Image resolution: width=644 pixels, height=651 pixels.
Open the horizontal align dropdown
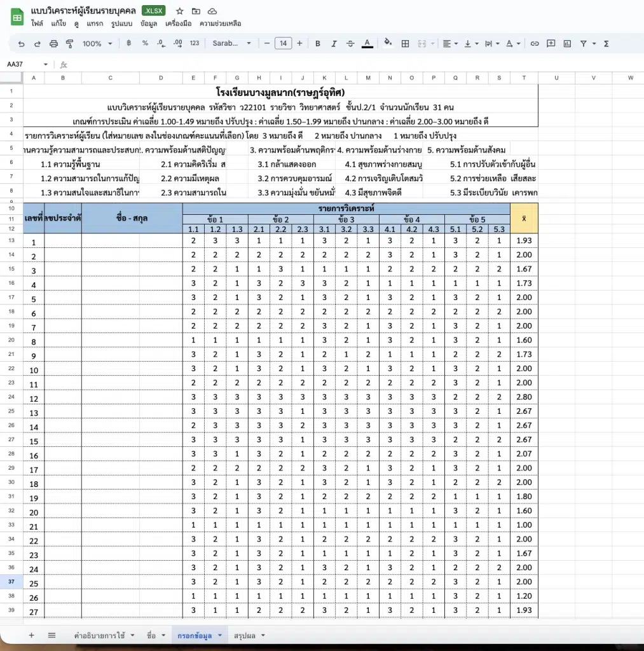(450, 44)
